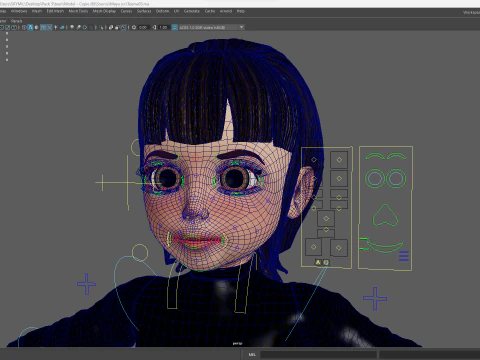This screenshot has width=480, height=360.
Task: Toggle Use All Lights icon
Action: [x=56, y=27]
